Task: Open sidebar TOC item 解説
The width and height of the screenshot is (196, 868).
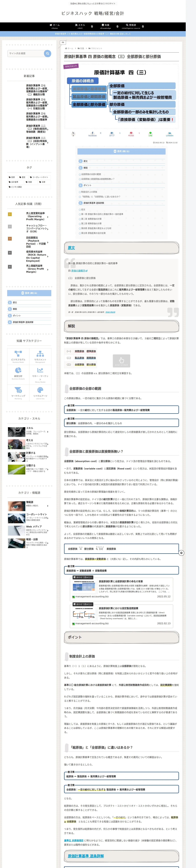Action: (x=15, y=309)
